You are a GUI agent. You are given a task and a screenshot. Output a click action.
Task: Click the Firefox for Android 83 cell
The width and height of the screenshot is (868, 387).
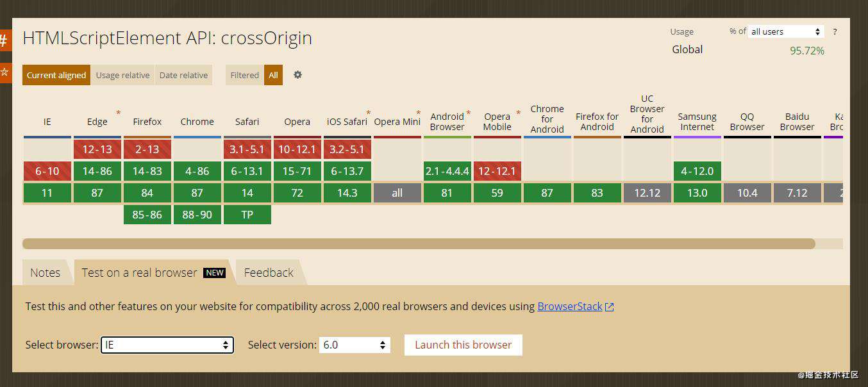pos(597,193)
